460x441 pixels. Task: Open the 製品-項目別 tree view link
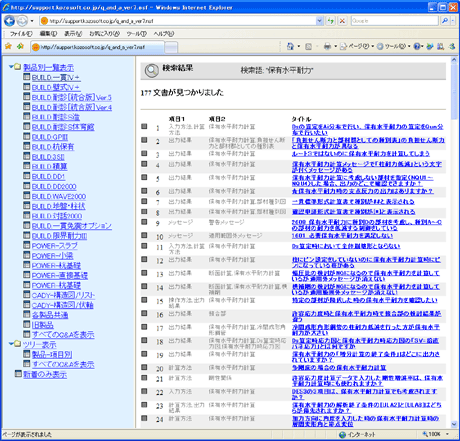coord(52,355)
